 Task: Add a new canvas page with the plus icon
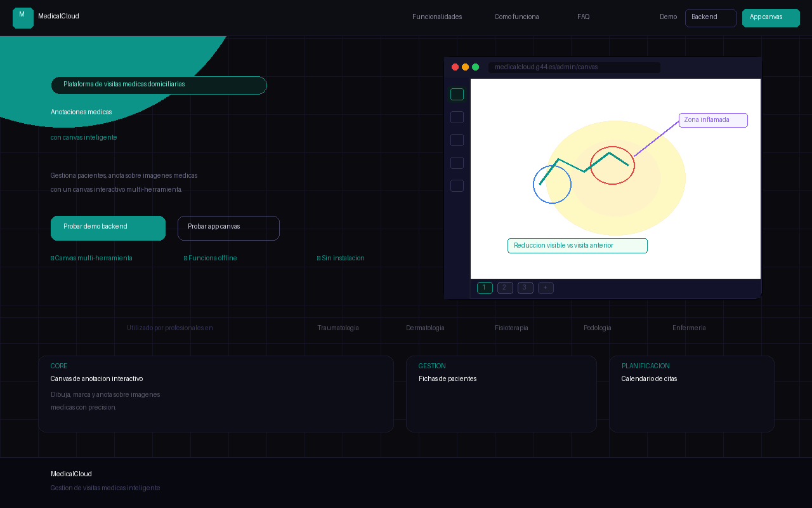546,288
